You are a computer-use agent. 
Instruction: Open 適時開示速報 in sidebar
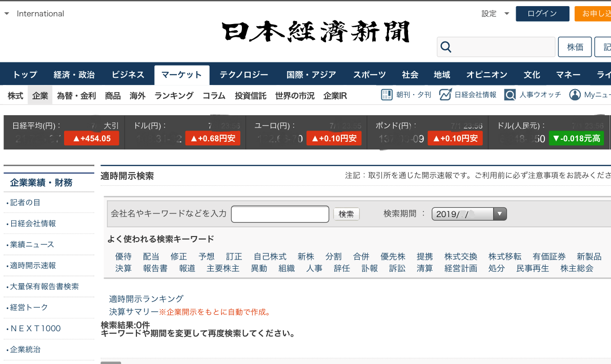pyautogui.click(x=33, y=266)
